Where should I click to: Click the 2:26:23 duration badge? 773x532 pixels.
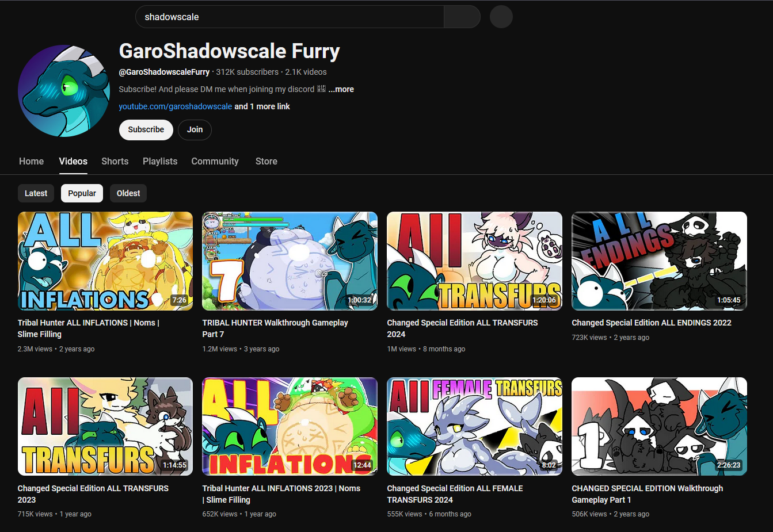[x=729, y=465]
